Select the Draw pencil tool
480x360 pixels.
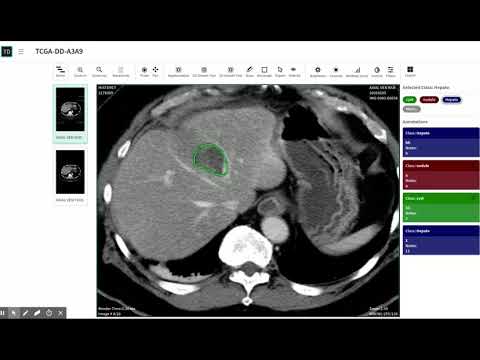click(x=250, y=72)
